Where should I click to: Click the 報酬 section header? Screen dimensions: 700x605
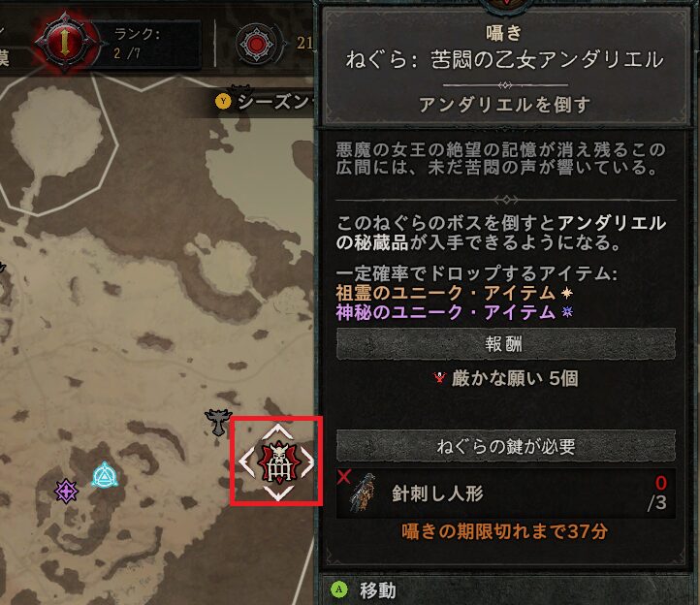[505, 344]
